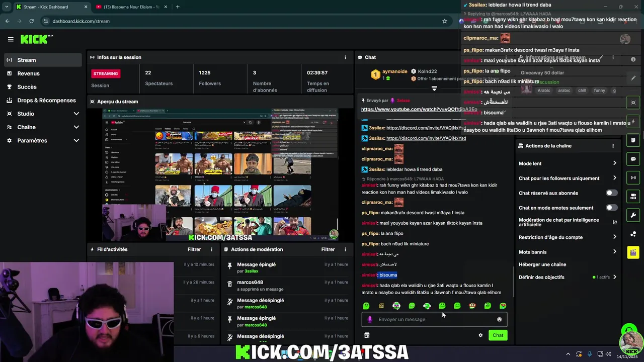This screenshot has height=362, width=644.
Task: Click the highlighted bisouma chat message
Action: [388, 275]
